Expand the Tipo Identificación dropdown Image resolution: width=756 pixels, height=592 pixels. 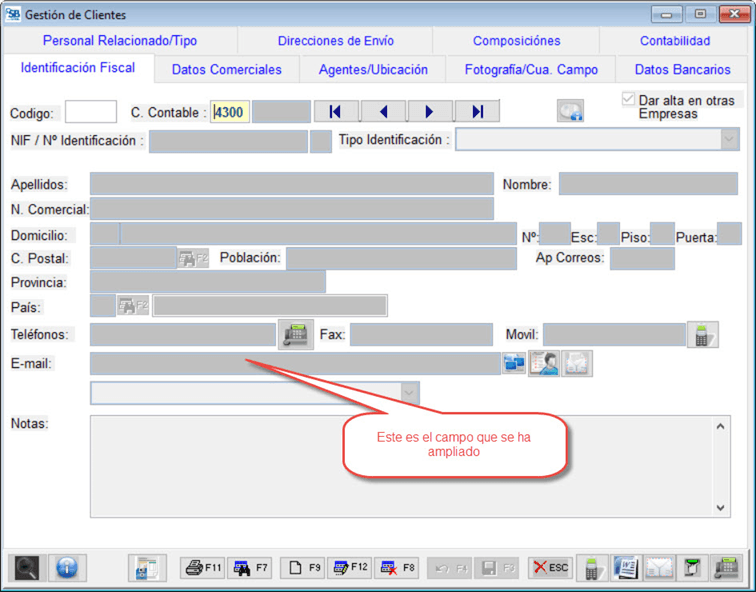(728, 141)
